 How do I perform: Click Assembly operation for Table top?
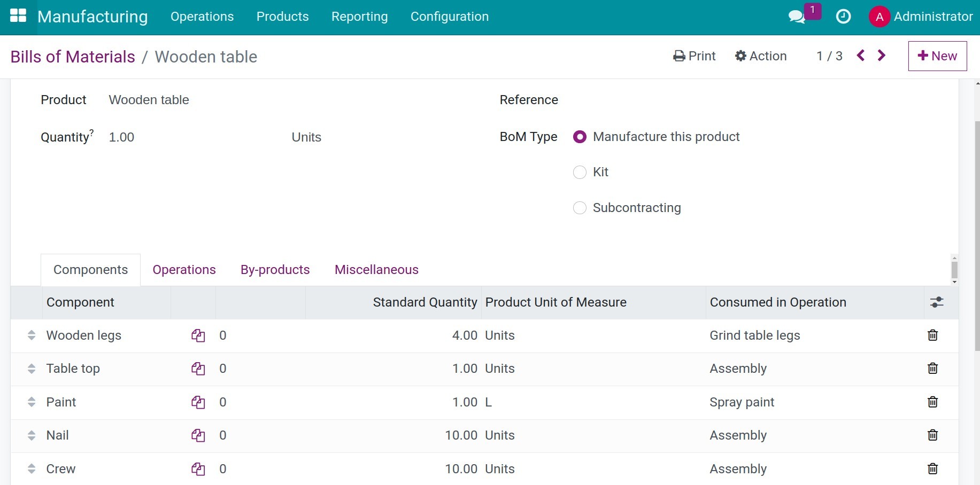738,369
